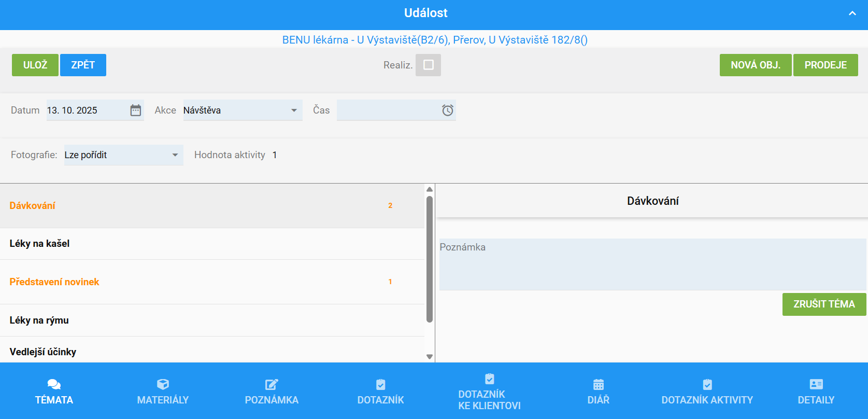Open the calendar date picker icon
This screenshot has width=868, height=419.
136,110
